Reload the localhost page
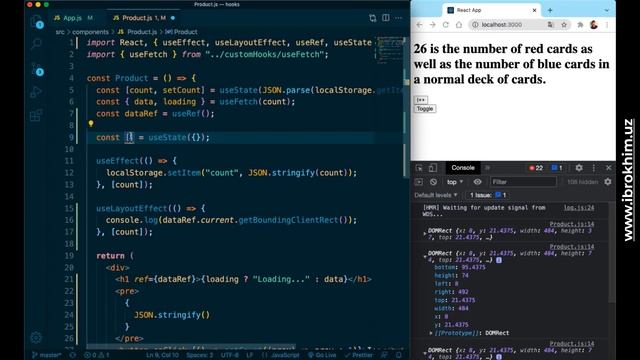 pos(446,25)
